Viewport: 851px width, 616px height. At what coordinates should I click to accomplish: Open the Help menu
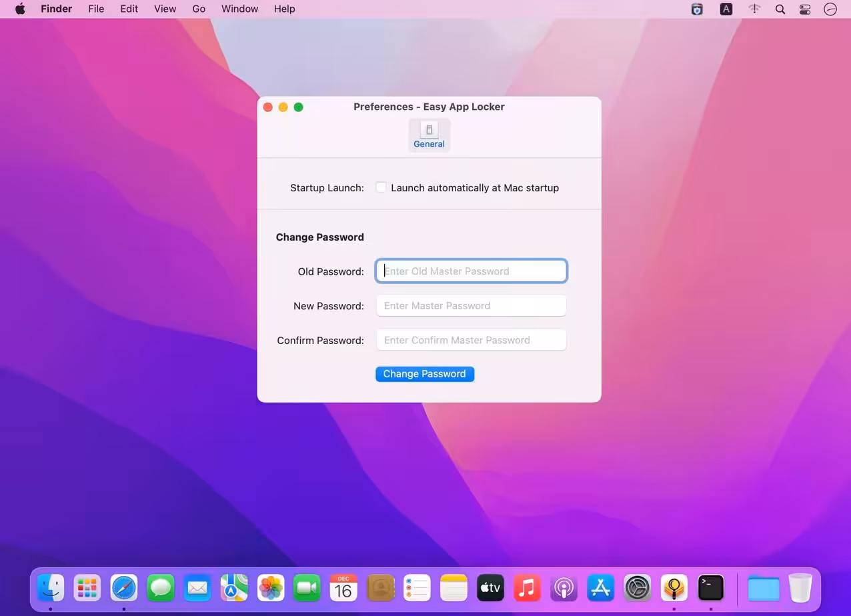284,9
